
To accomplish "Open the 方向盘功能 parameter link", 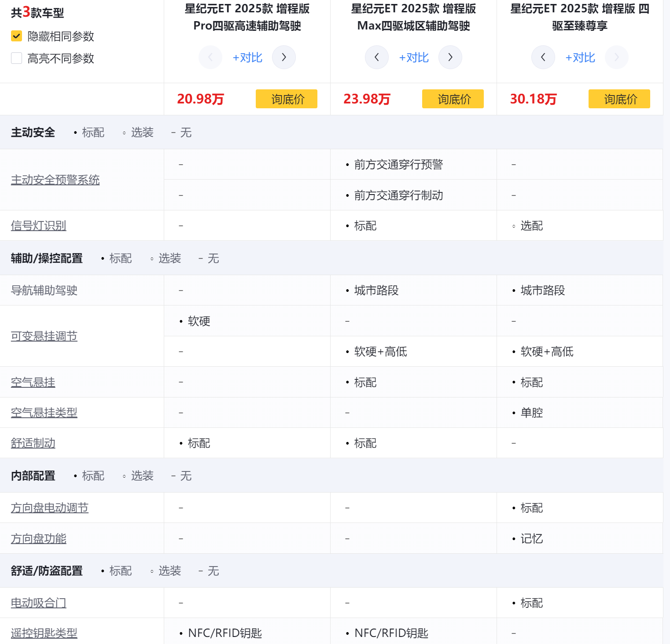I will coord(39,538).
